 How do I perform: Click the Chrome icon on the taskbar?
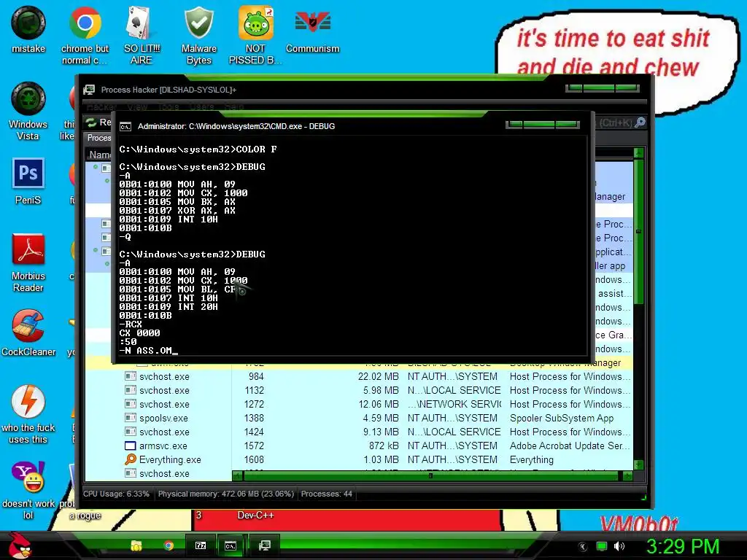[x=169, y=545]
